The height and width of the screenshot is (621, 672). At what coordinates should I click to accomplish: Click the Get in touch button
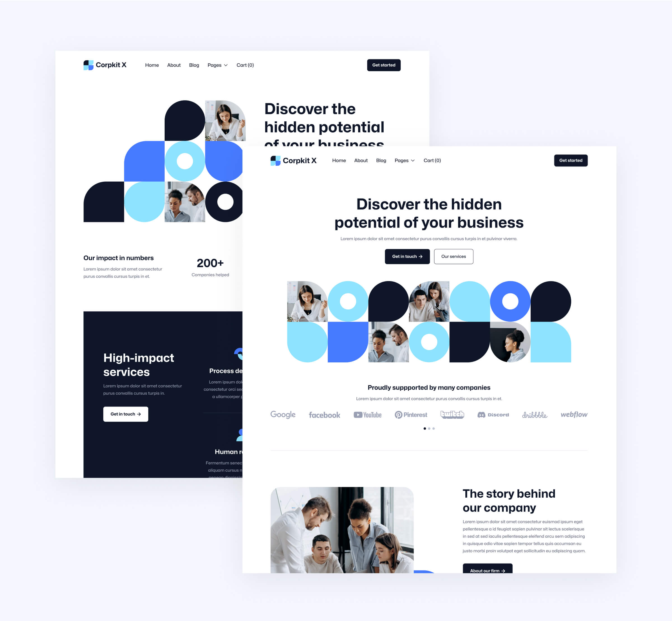(406, 257)
